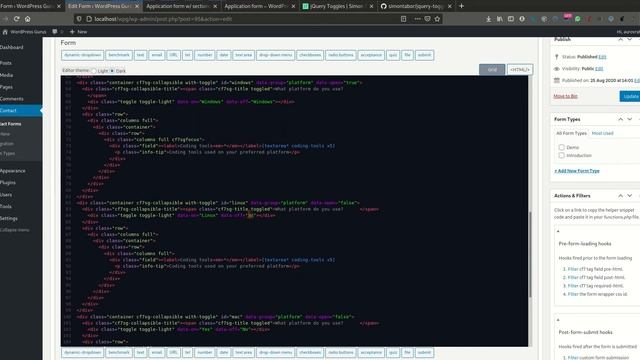This screenshot has width=640, height=360.
Task: Move Form Types panel down arrow
Action: 630,119
